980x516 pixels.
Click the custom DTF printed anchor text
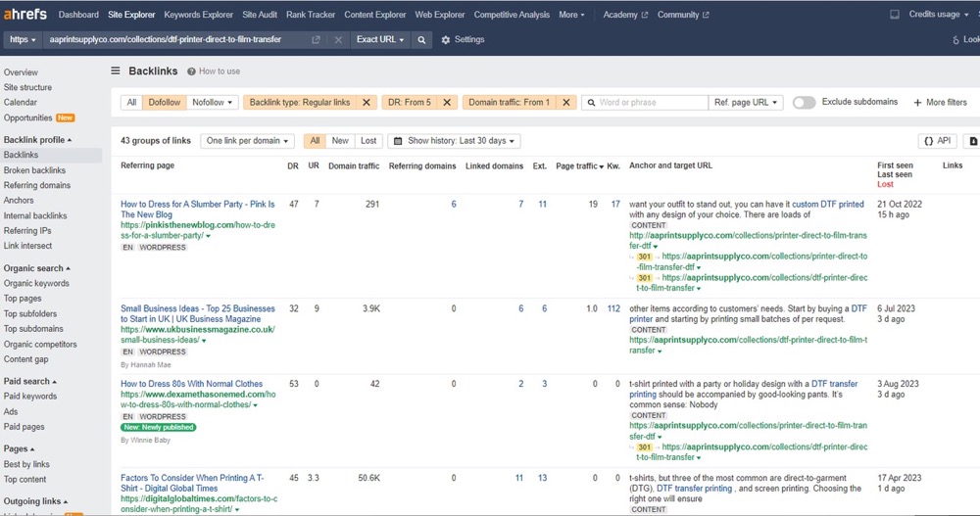(827, 205)
